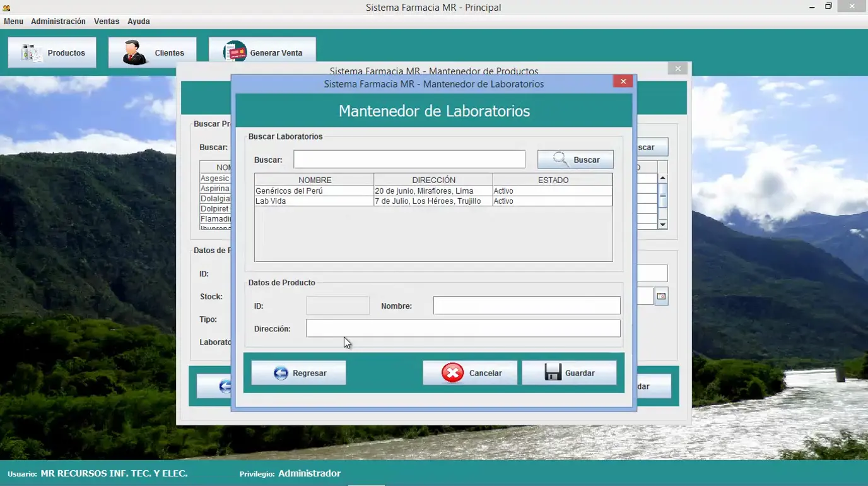Viewport: 868px width, 486px height.
Task: Click the Nombre input field
Action: click(x=526, y=305)
